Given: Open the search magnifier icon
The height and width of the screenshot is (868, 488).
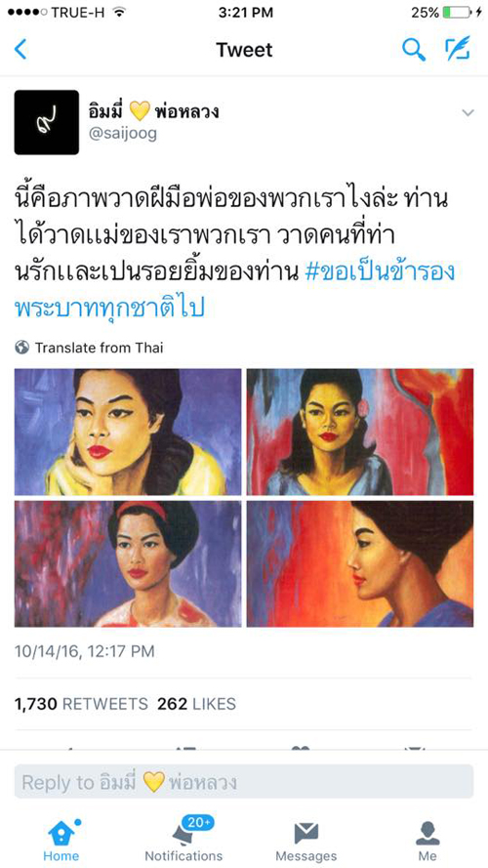Looking at the screenshot, I should click(x=413, y=50).
